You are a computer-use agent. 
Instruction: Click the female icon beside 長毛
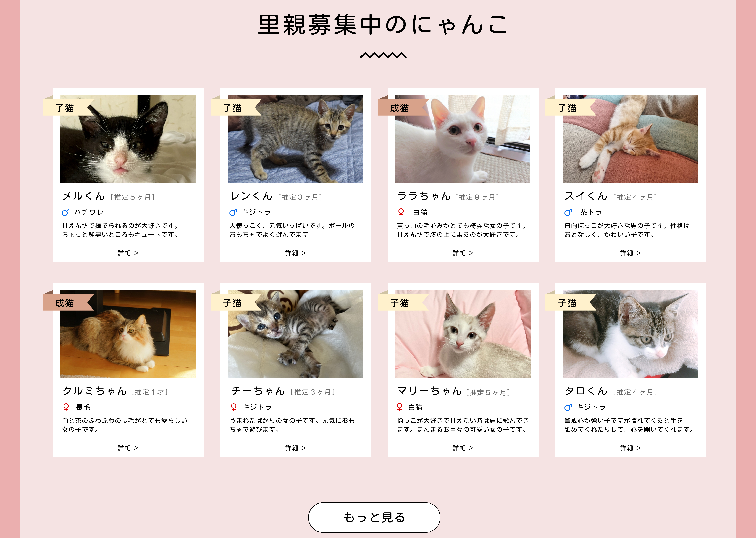pyautogui.click(x=66, y=407)
